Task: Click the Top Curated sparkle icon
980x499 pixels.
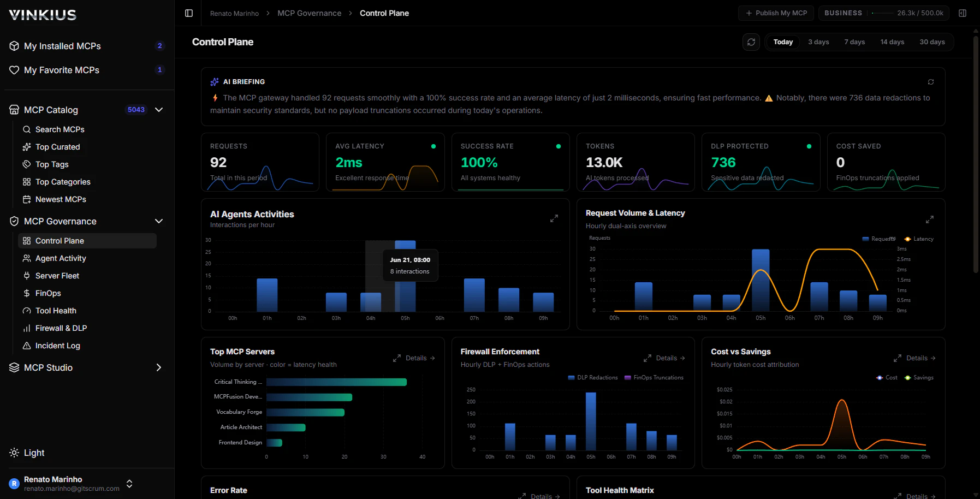Action: [x=26, y=147]
